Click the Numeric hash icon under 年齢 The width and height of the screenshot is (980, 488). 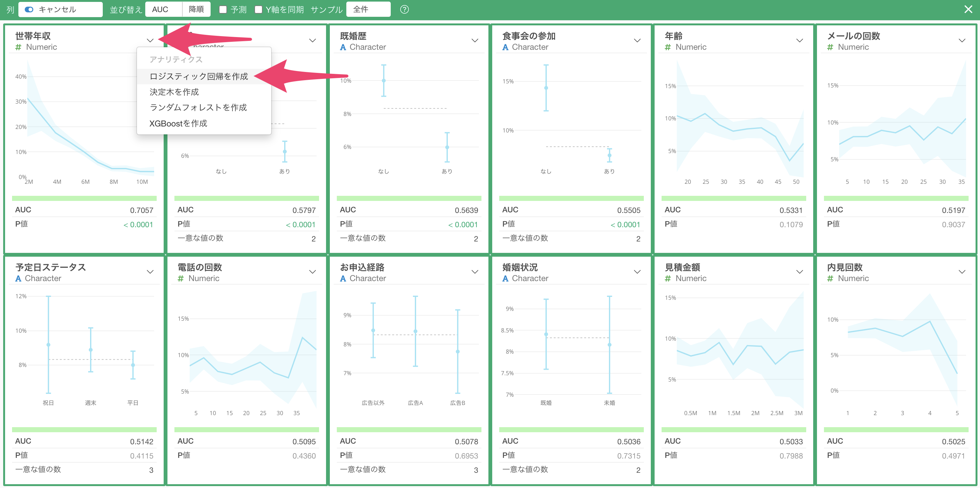(668, 47)
